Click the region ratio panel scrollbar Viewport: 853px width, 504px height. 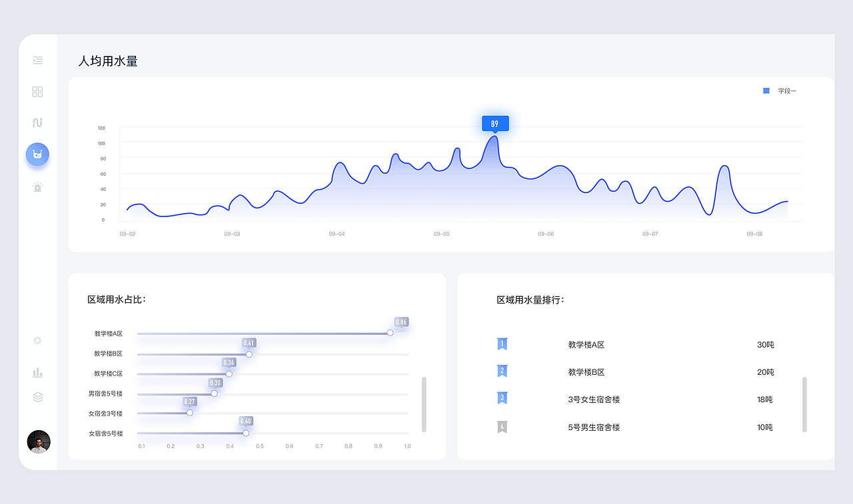click(424, 405)
